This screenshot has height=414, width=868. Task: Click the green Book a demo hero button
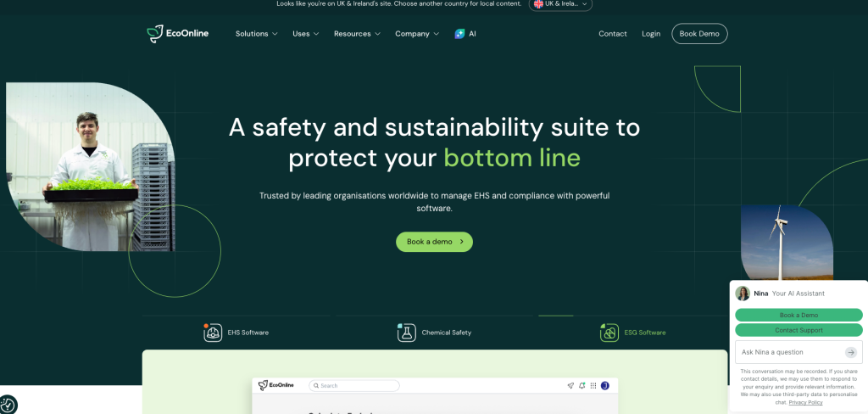[x=434, y=242]
